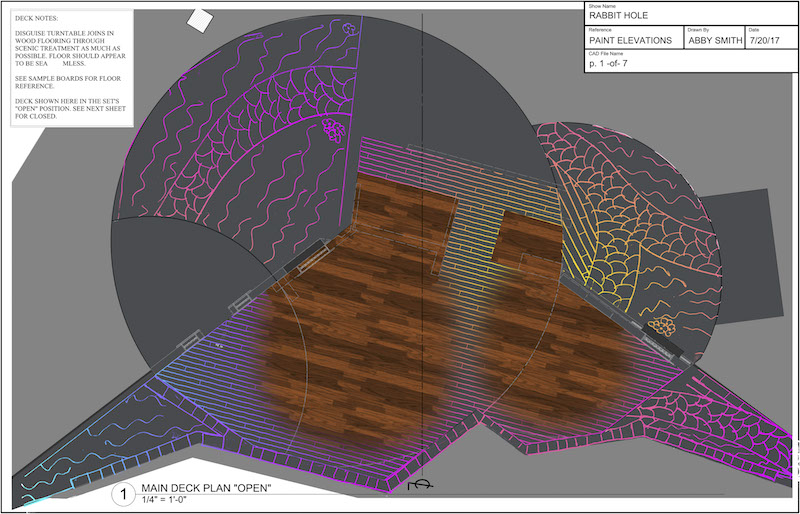Click the small white square above the turntable

(200, 20)
